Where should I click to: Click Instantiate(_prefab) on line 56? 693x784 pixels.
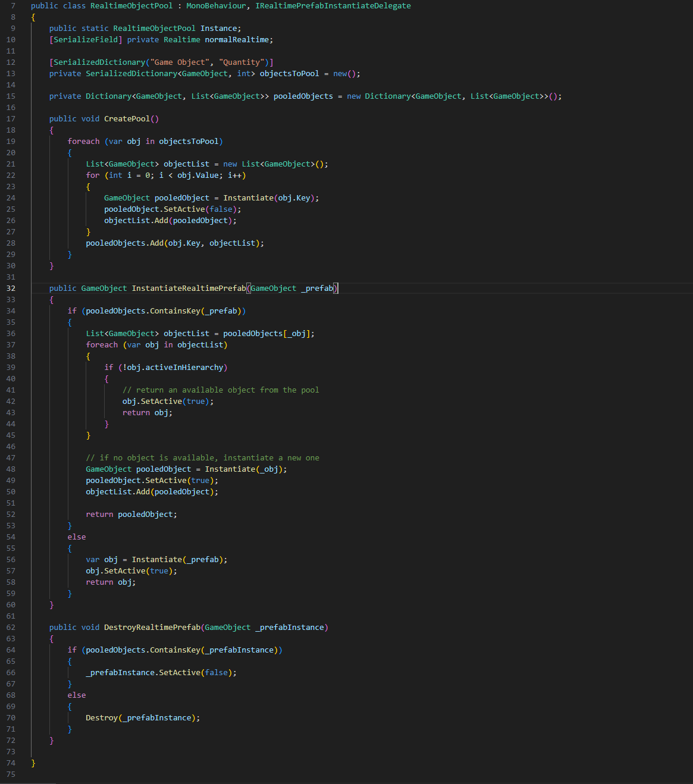click(177, 560)
